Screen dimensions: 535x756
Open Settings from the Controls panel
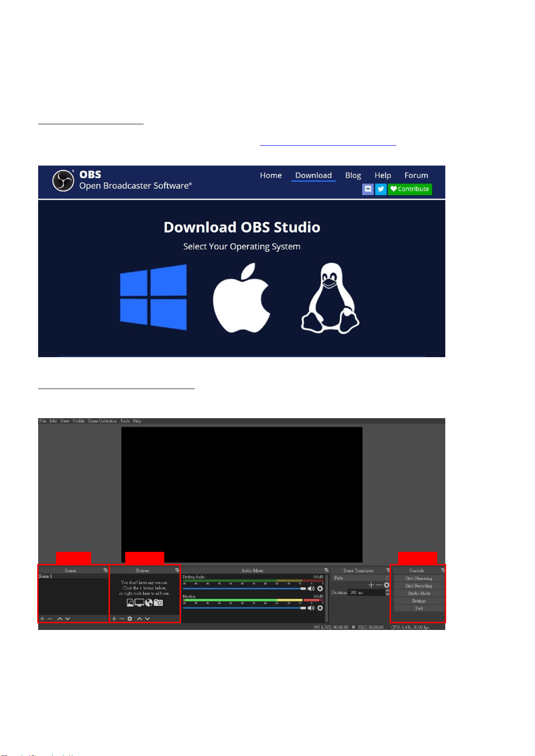419,601
